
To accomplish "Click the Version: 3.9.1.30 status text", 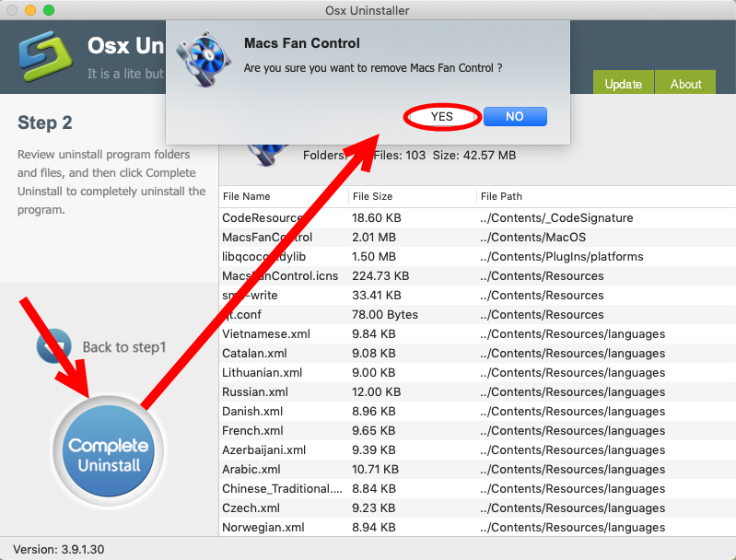I will [x=59, y=549].
